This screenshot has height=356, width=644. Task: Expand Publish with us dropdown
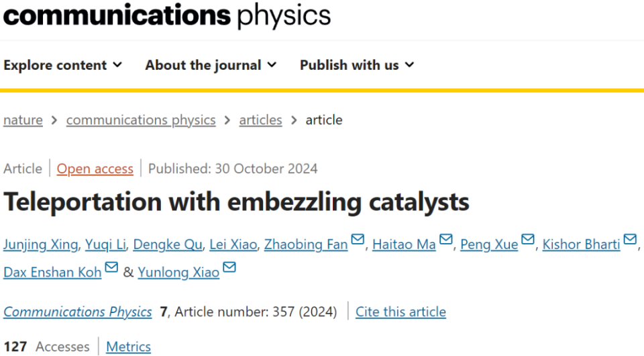coord(357,65)
